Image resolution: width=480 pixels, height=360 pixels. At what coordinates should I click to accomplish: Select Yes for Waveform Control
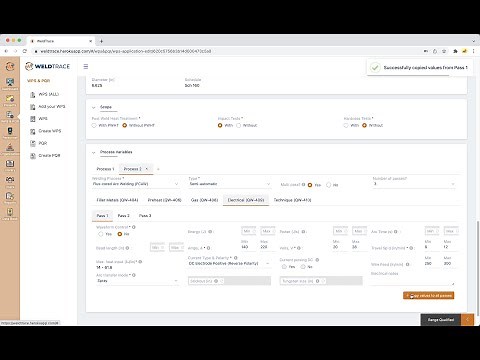coord(101,234)
